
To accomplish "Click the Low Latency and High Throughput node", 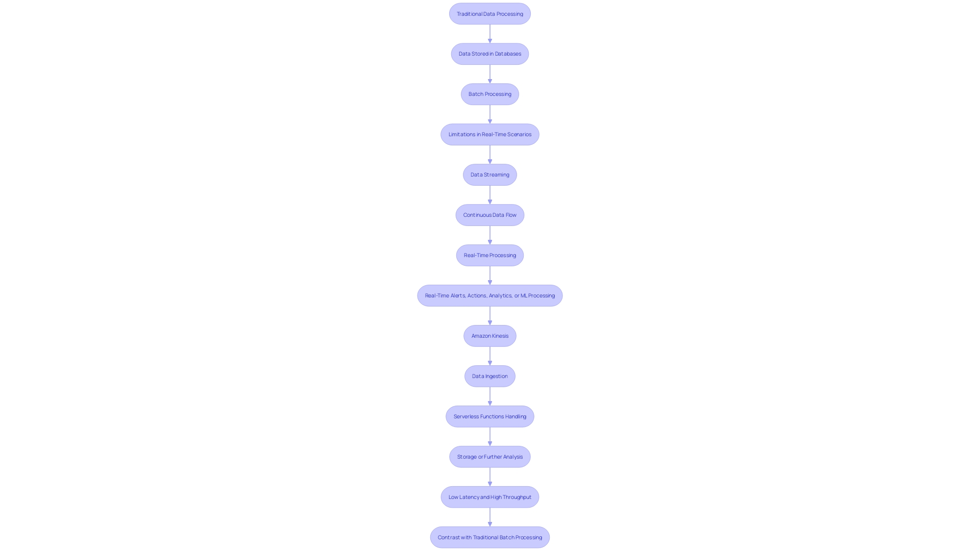I will coord(490,496).
